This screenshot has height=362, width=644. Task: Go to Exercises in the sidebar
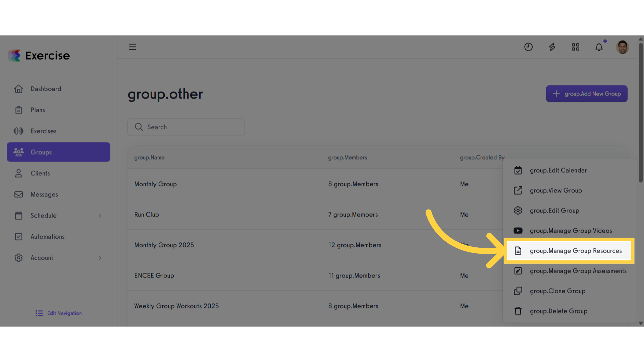[x=44, y=131]
